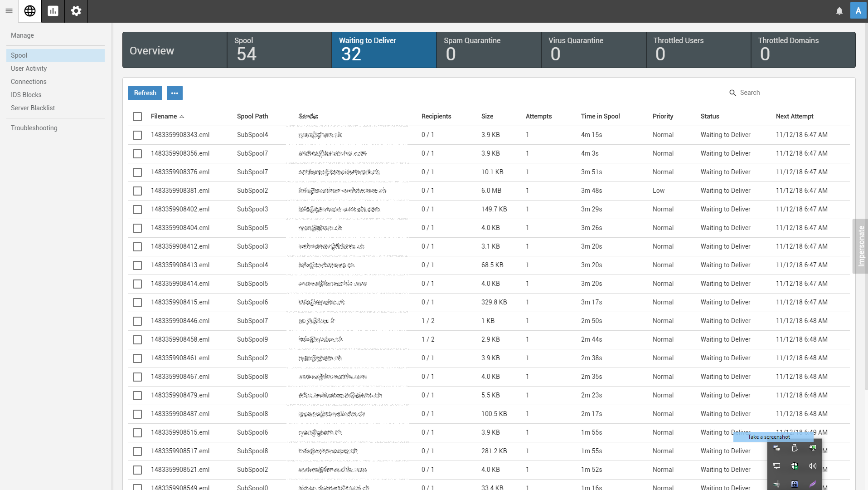
Task: Open User Activity in the sidebar
Action: click(29, 69)
